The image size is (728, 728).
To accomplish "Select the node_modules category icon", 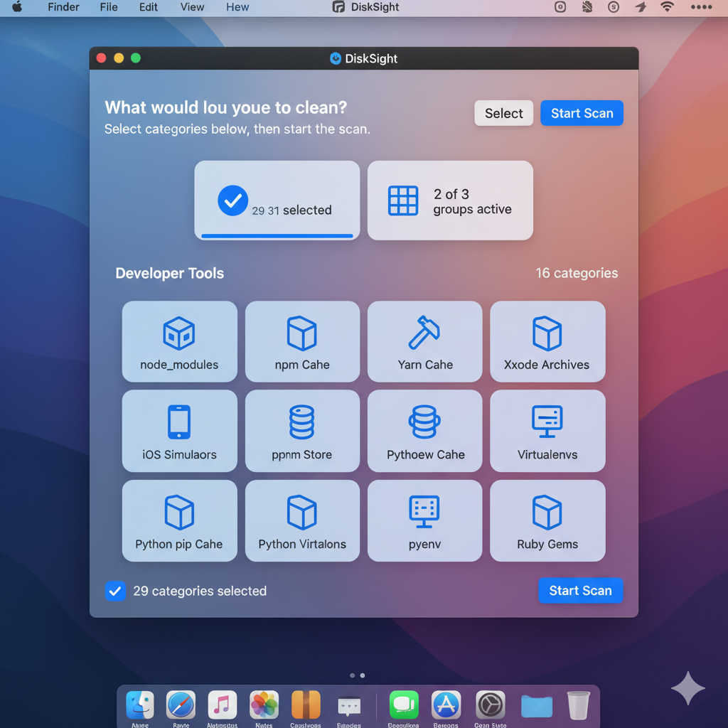I will 179,333.
